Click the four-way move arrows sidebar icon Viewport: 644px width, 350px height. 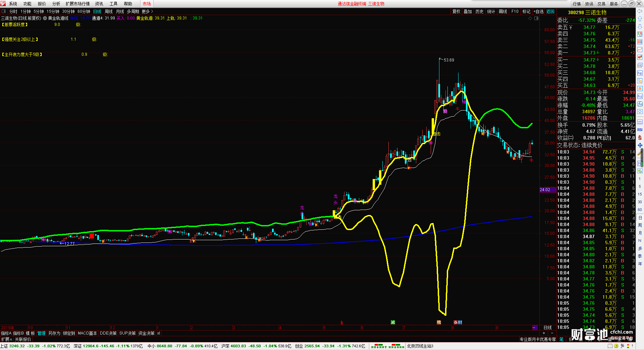[x=640, y=145]
